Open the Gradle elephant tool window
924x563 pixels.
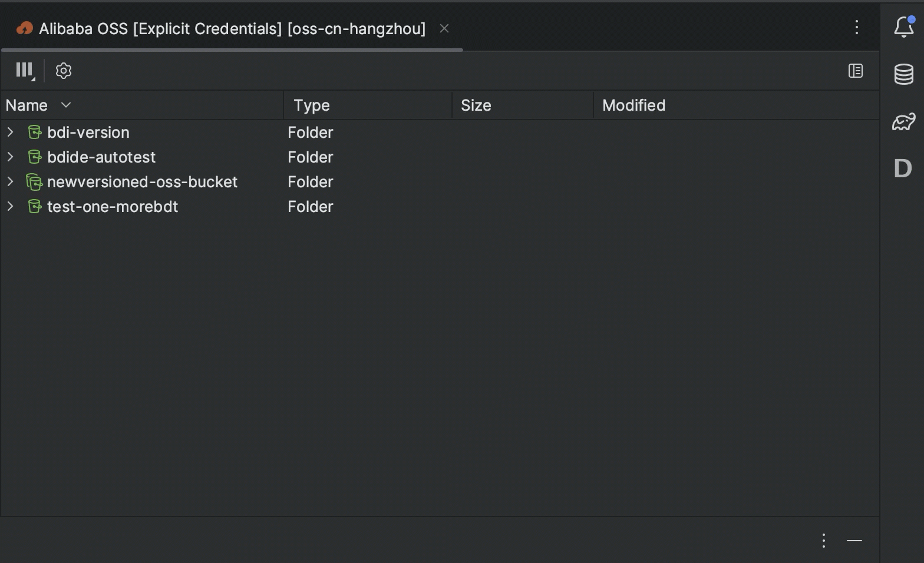(904, 121)
